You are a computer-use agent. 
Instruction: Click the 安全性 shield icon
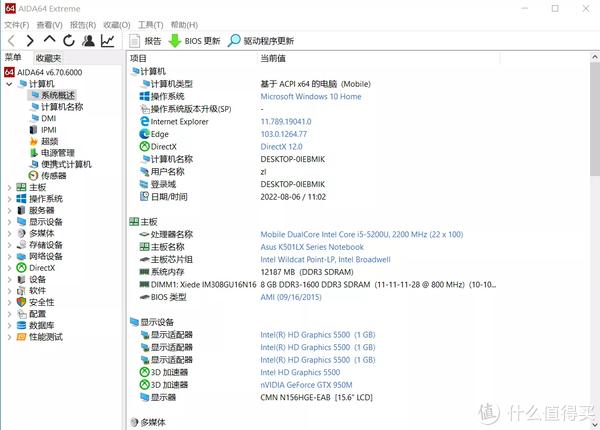(x=21, y=302)
